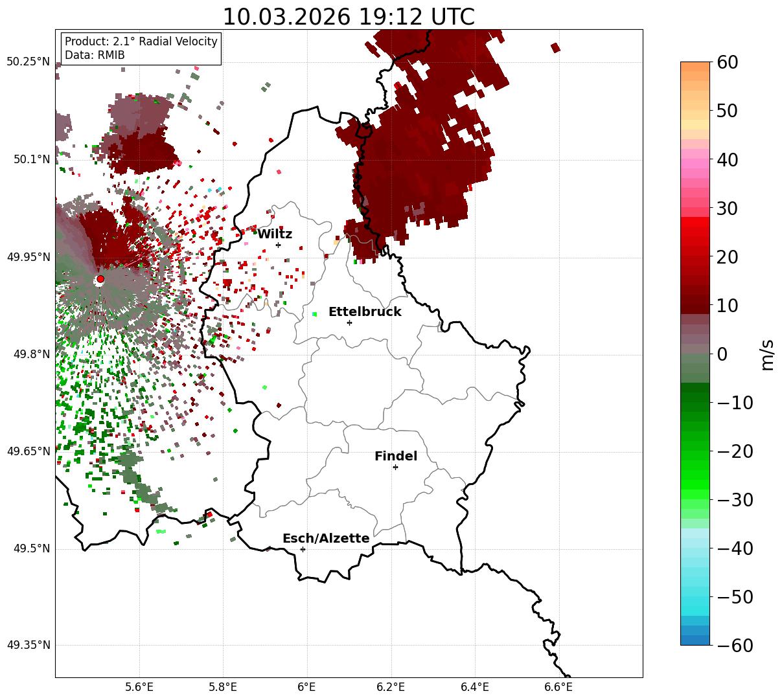Click the Data: RMIB text
This screenshot has height=700, width=782.
95,55
